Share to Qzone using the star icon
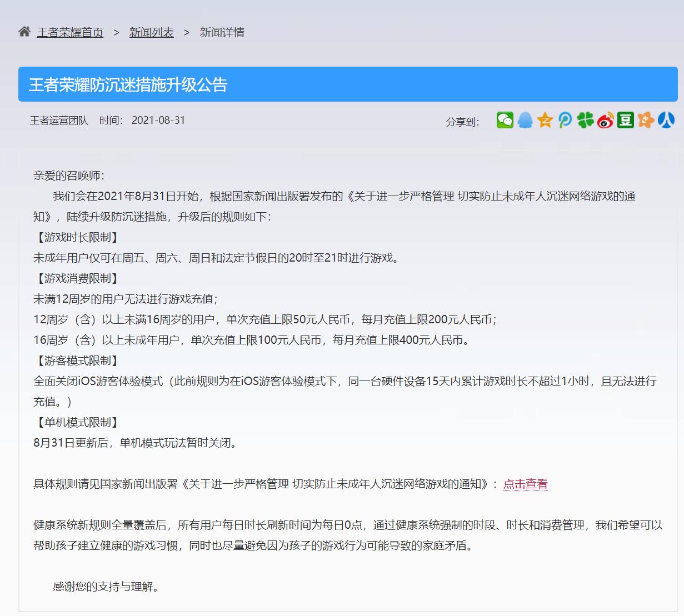Viewport: 684px width, 616px height. pos(545,120)
